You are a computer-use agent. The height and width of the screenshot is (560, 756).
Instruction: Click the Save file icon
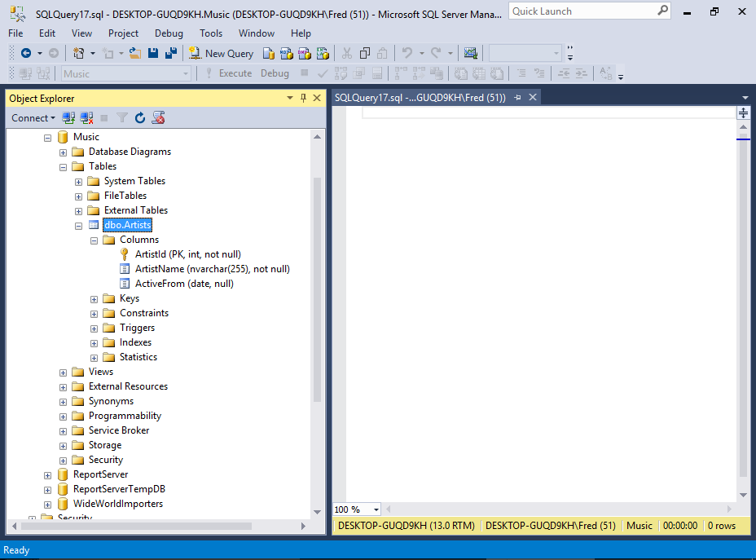point(154,52)
